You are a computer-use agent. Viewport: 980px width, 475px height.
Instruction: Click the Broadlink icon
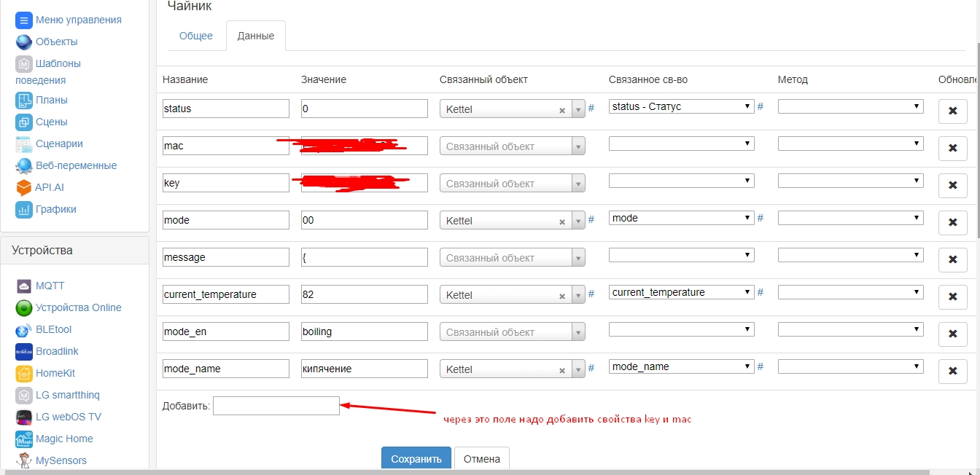click(x=24, y=351)
